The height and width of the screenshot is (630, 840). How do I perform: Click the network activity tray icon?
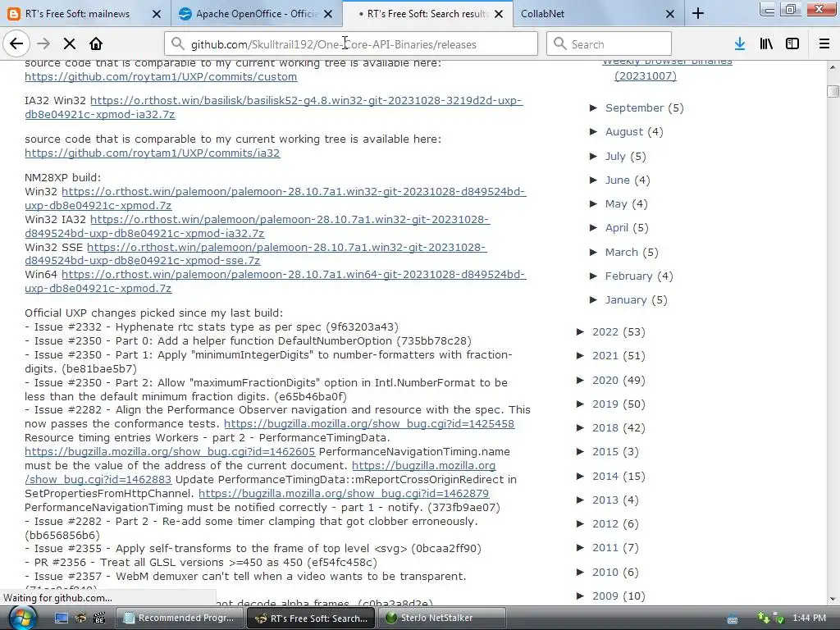[764, 619]
